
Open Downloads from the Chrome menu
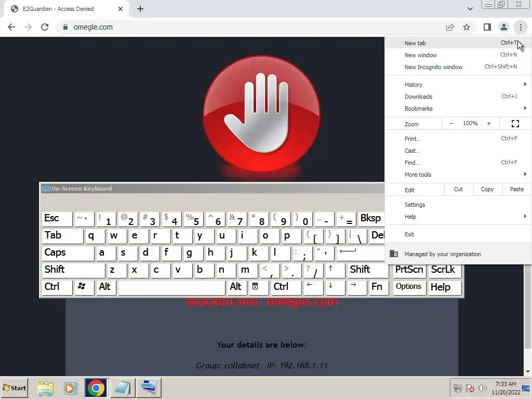[458, 96]
